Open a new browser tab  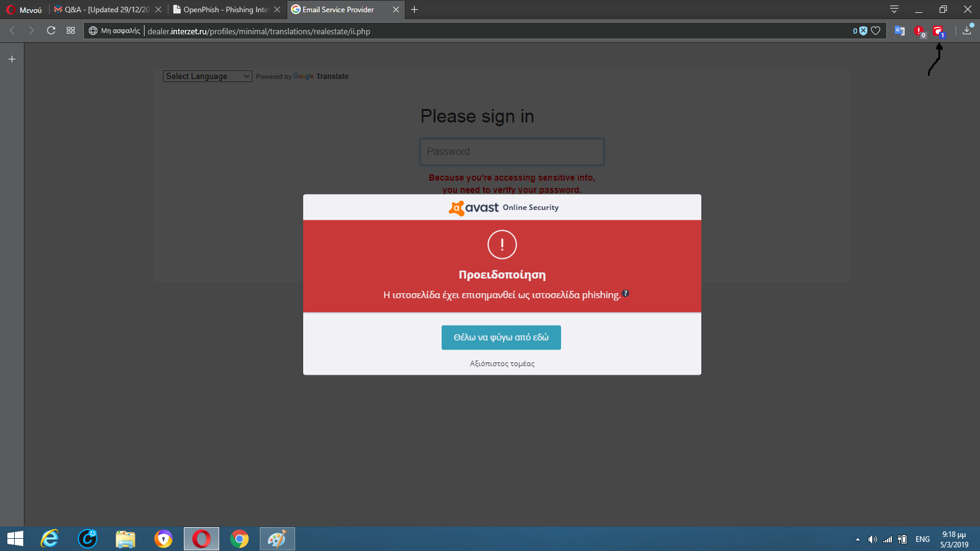click(415, 10)
